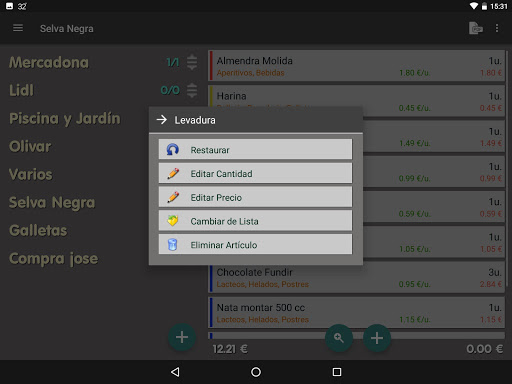Open the hamburger navigation menu
This screenshot has height=384, width=512.
pos(18,28)
